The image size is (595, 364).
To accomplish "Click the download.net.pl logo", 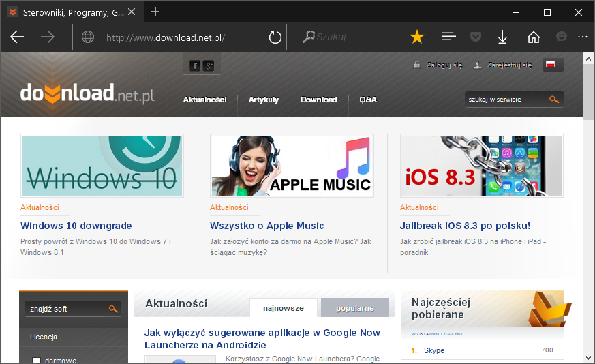I will [87, 93].
